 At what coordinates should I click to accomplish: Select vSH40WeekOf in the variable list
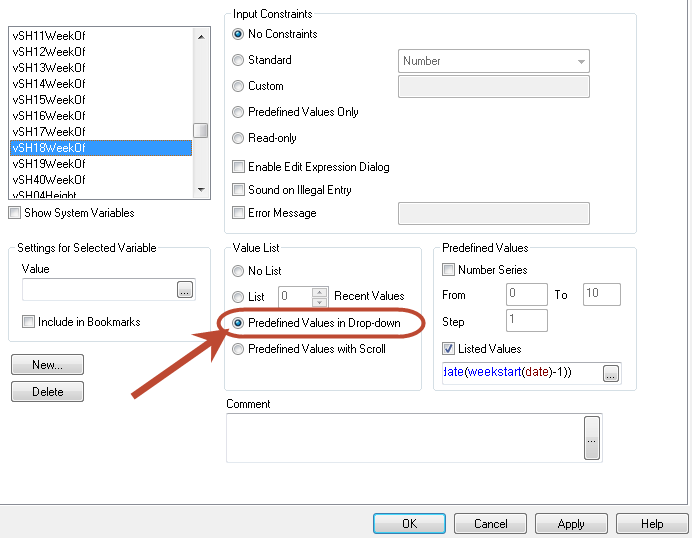click(x=49, y=180)
